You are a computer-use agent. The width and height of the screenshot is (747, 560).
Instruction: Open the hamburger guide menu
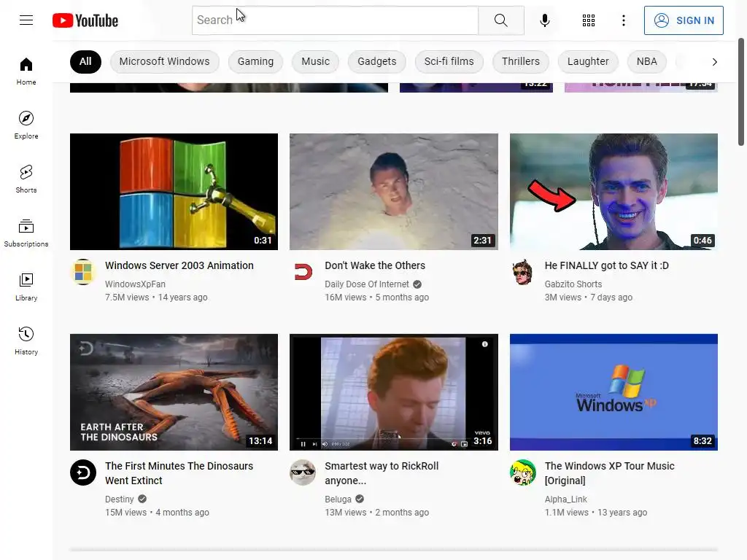pyautogui.click(x=26, y=20)
